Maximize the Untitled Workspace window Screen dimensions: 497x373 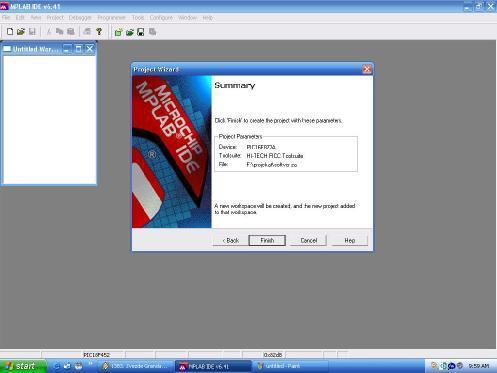click(x=78, y=49)
